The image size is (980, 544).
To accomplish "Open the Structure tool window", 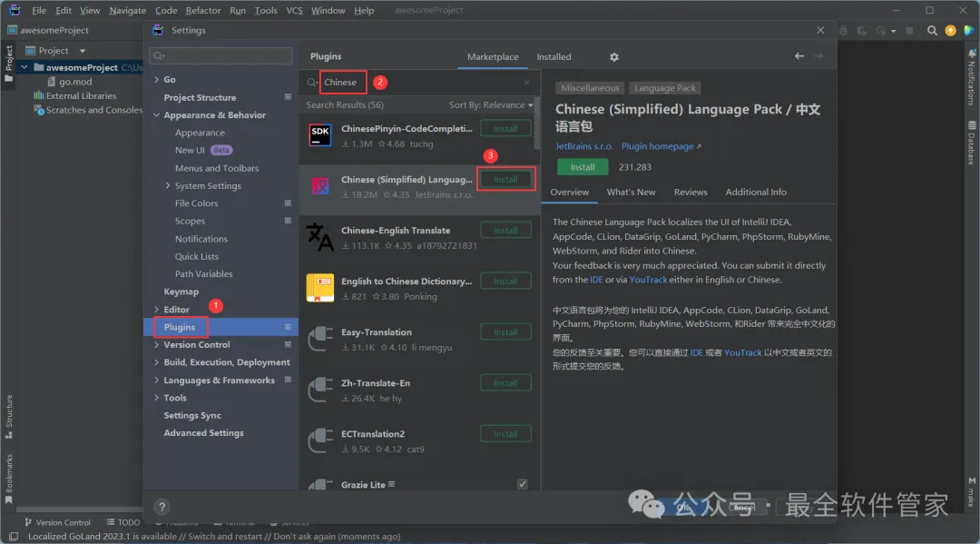I will click(9, 416).
